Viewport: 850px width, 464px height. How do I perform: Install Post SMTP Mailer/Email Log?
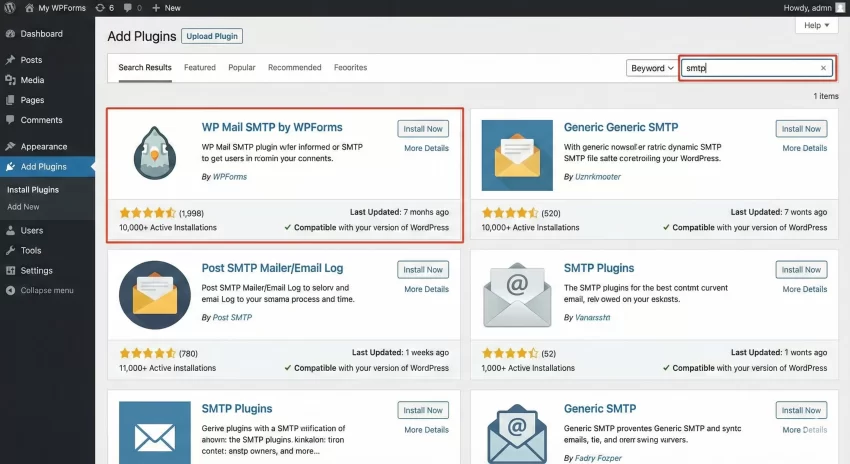coord(423,270)
